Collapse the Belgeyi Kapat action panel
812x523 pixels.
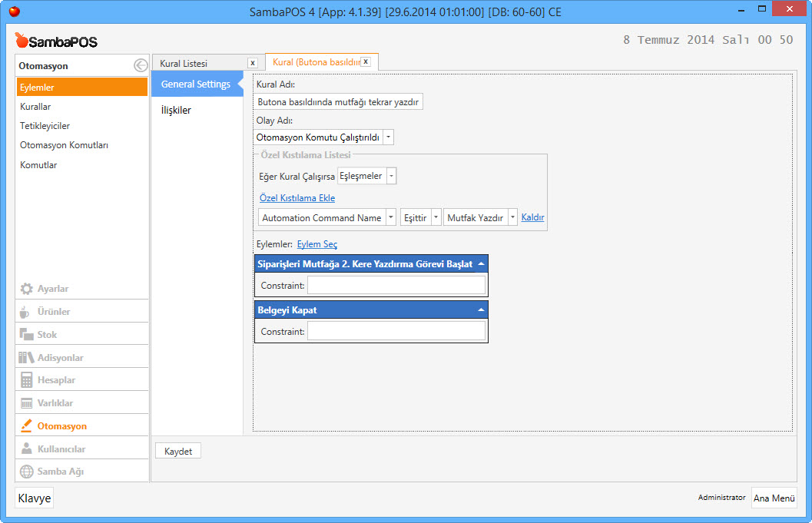tap(481, 310)
